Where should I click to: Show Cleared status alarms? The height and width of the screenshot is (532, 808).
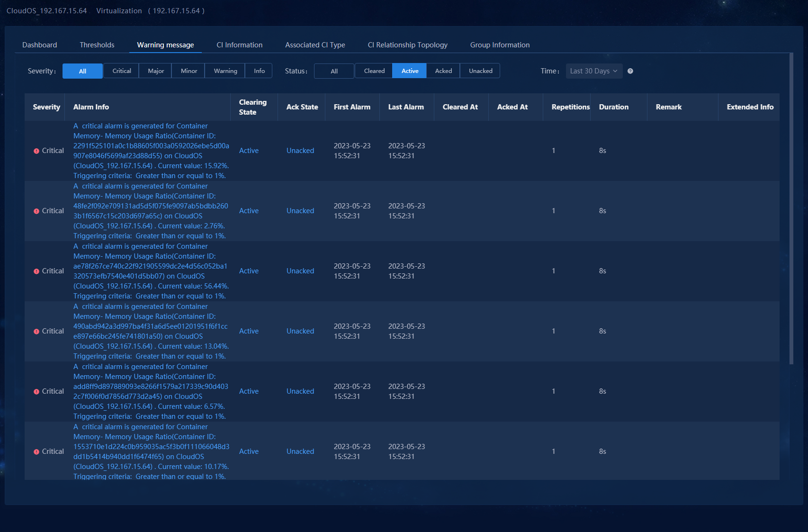[374, 71]
